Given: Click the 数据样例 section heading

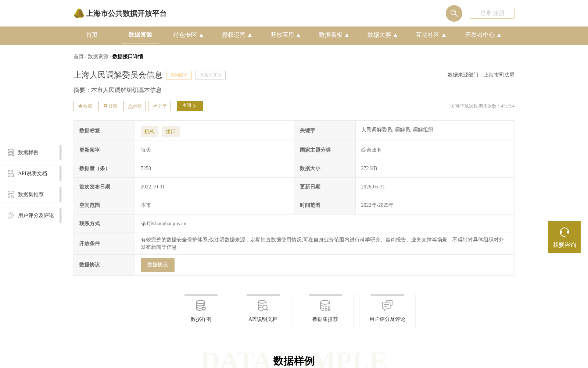Looking at the screenshot, I should coord(294,361).
